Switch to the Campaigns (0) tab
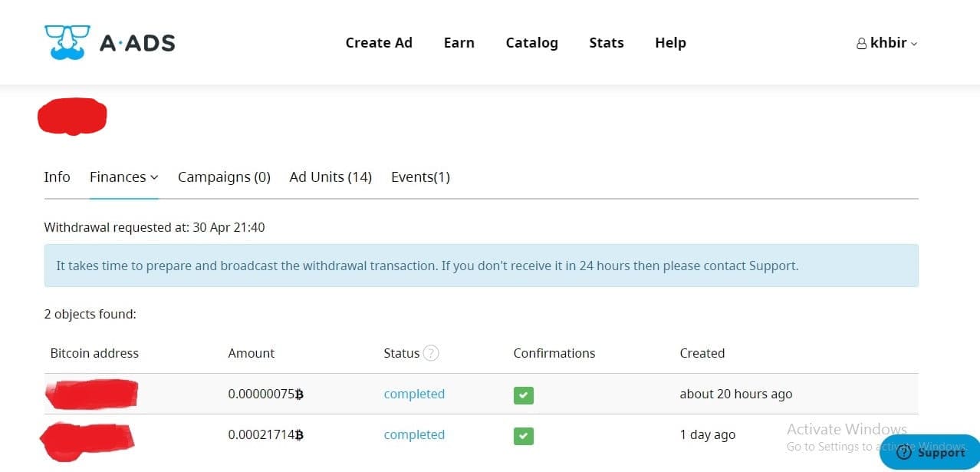 tap(224, 177)
